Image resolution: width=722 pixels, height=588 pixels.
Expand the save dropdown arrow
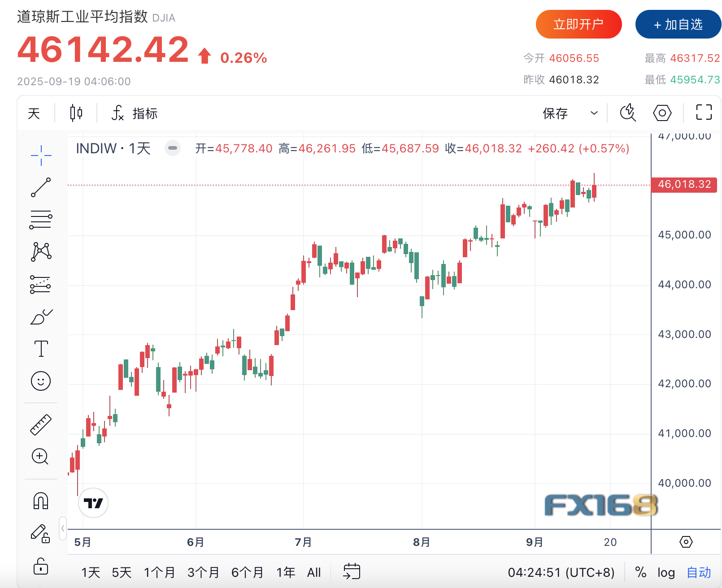coord(594,113)
